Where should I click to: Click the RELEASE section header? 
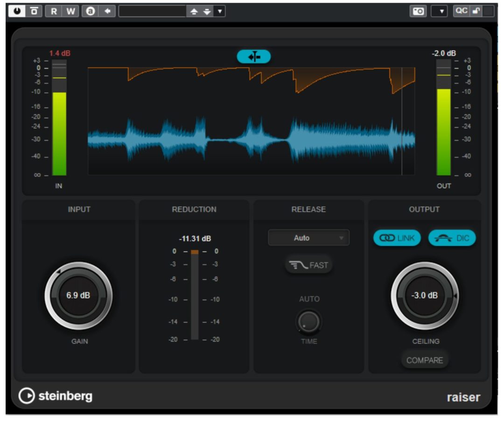(308, 209)
